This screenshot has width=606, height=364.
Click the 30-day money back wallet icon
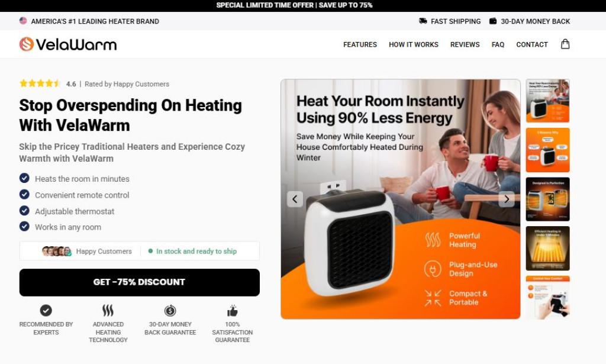coord(493,21)
